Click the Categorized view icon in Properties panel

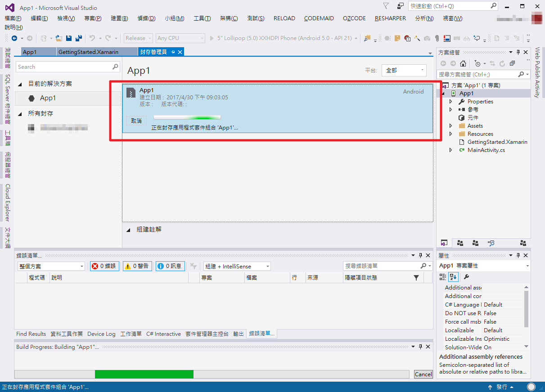[442, 276]
